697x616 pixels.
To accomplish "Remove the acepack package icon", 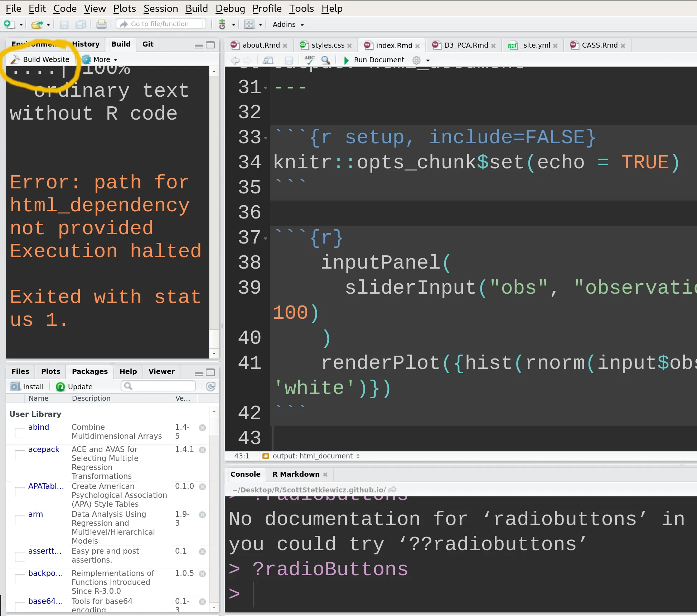I will pos(202,450).
